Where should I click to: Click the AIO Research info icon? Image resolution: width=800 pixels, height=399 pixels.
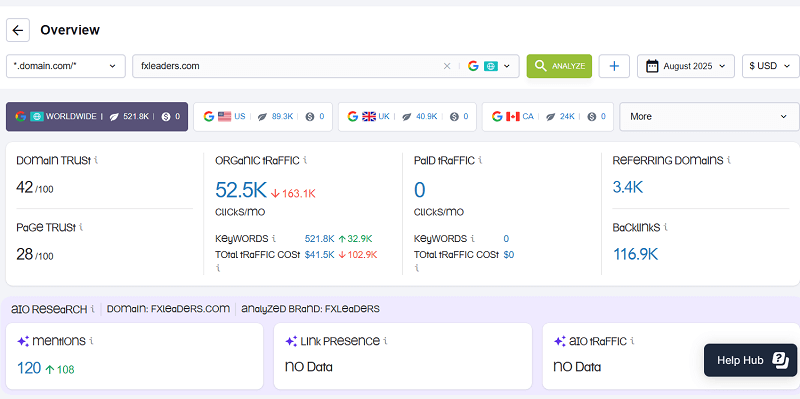(92, 309)
